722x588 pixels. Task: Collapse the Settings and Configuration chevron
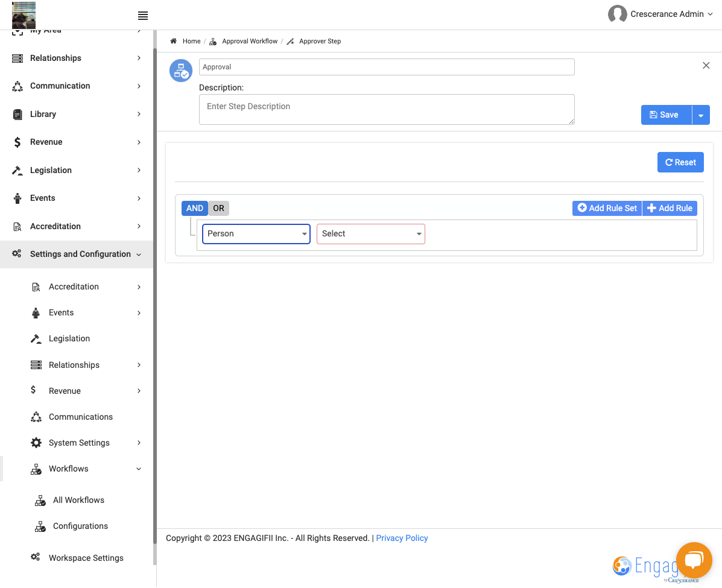point(139,254)
